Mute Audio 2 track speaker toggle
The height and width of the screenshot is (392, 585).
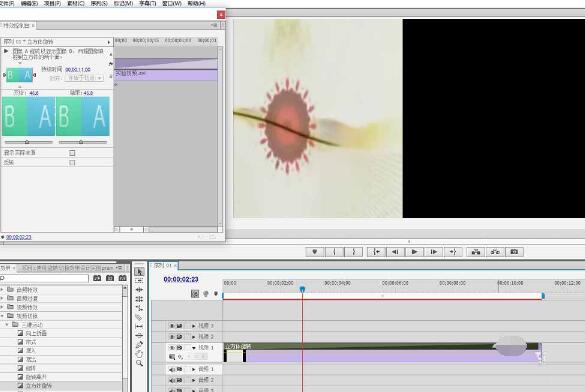click(x=172, y=380)
